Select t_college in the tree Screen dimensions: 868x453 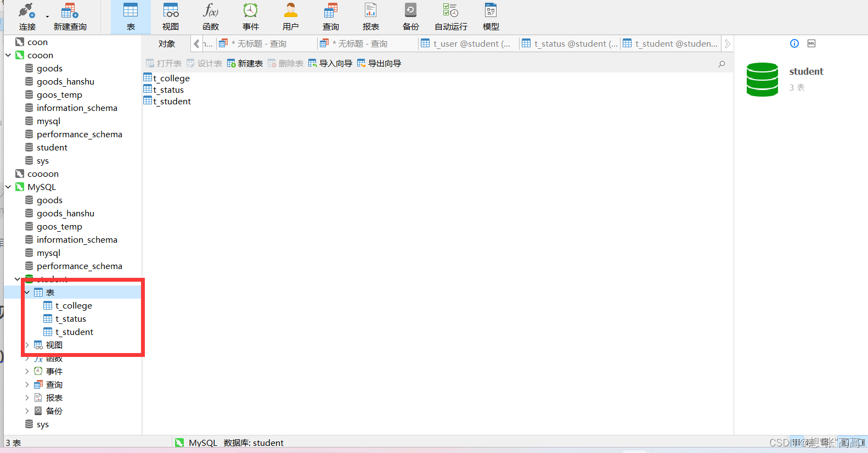pos(74,305)
